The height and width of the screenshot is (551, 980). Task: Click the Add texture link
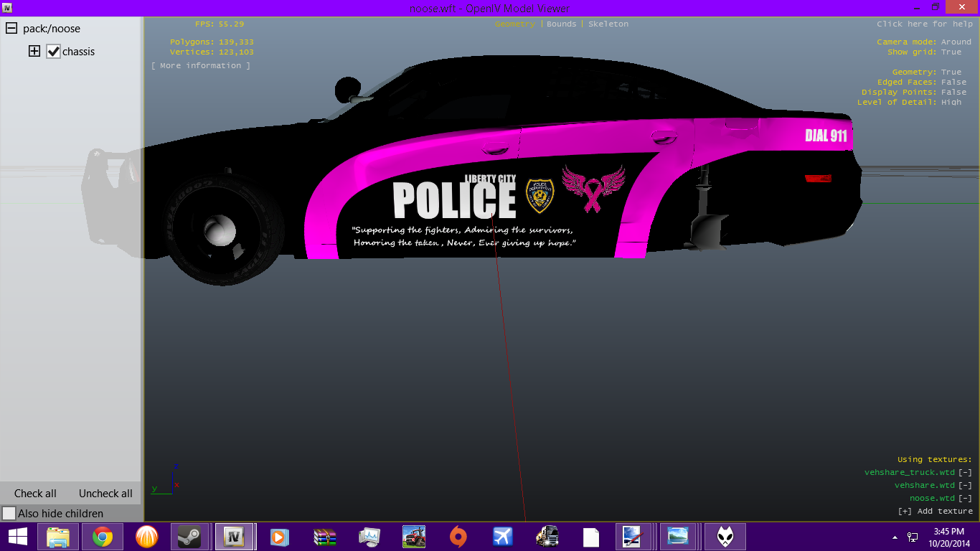coord(936,511)
